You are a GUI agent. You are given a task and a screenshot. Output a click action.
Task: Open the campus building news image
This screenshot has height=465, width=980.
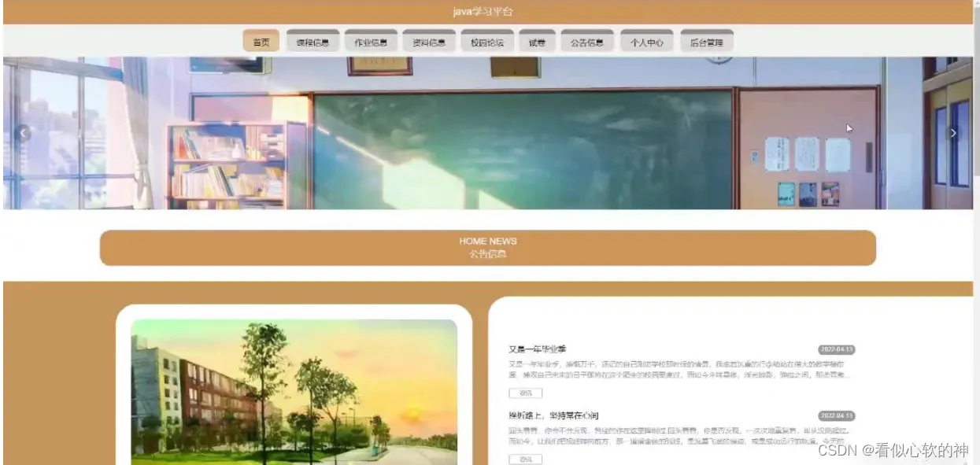click(294, 392)
